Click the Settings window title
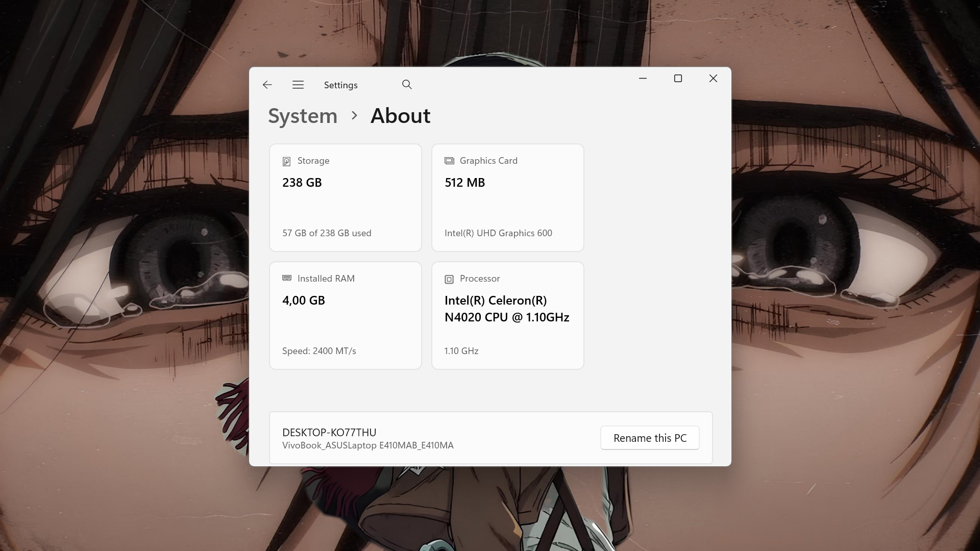This screenshot has height=551, width=980. click(x=340, y=85)
